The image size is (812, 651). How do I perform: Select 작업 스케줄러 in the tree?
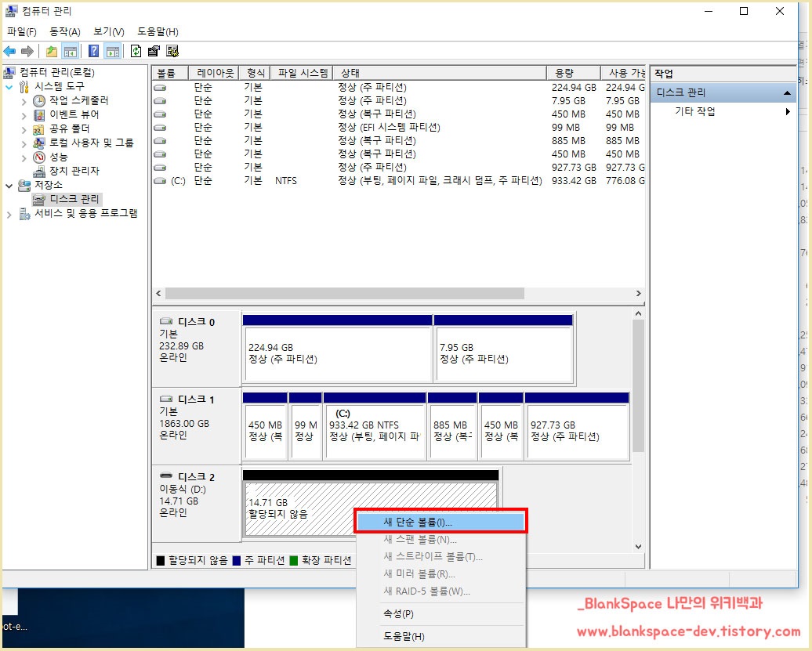pyautogui.click(x=78, y=100)
